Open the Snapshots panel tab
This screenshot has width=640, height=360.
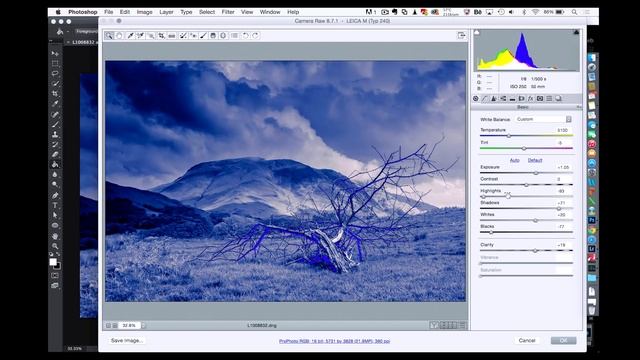pyautogui.click(x=558, y=99)
